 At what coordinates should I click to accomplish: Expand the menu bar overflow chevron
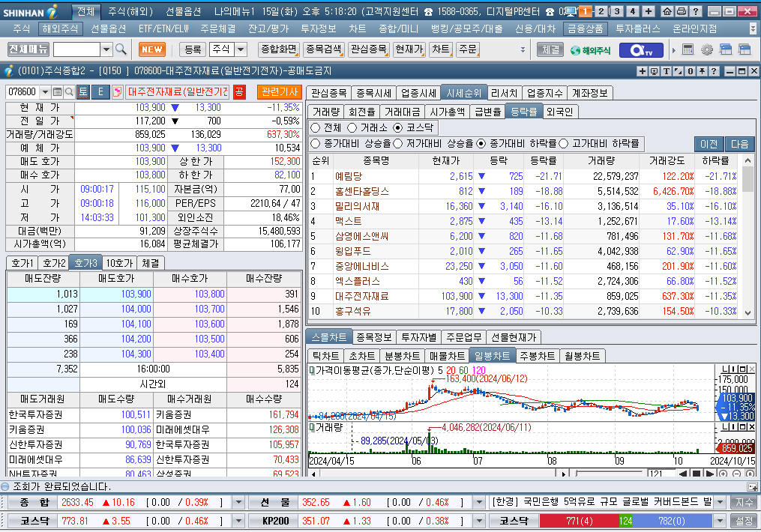(x=753, y=28)
